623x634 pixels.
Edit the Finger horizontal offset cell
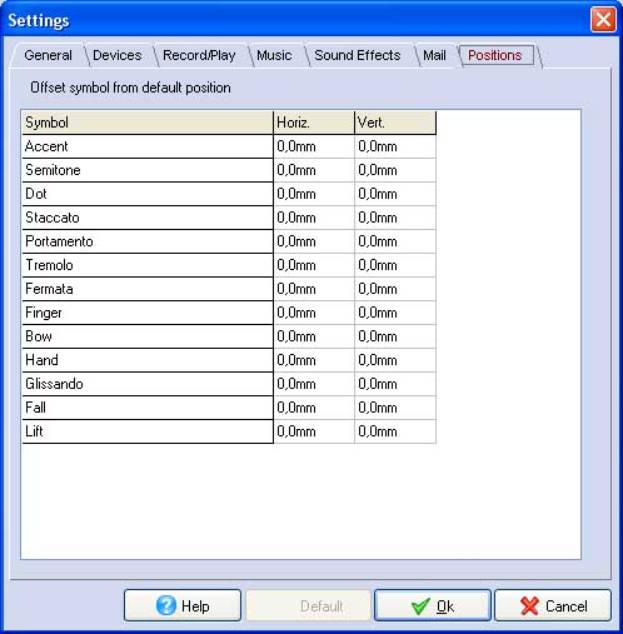[314, 313]
